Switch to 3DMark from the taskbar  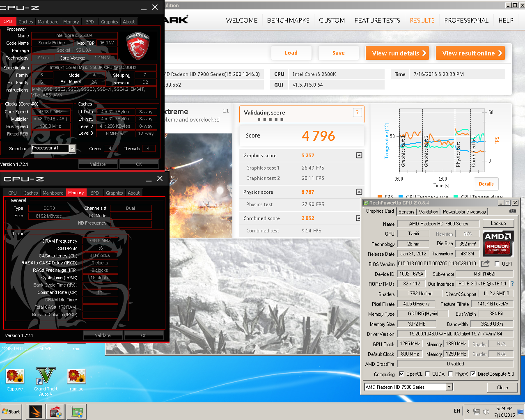click(x=35, y=412)
